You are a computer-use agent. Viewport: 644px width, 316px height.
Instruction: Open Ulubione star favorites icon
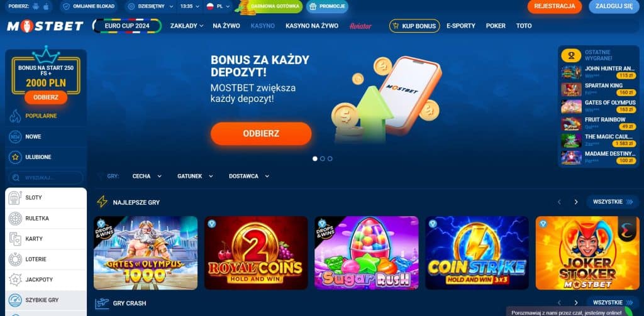click(x=15, y=157)
